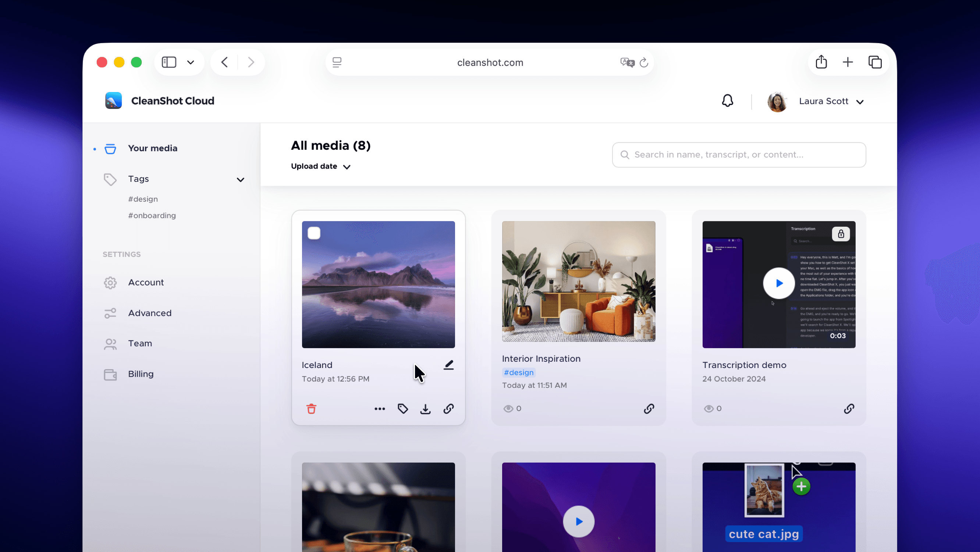Viewport: 980px width, 552px height.
Task: Play the Transcription demo video
Action: (779, 283)
